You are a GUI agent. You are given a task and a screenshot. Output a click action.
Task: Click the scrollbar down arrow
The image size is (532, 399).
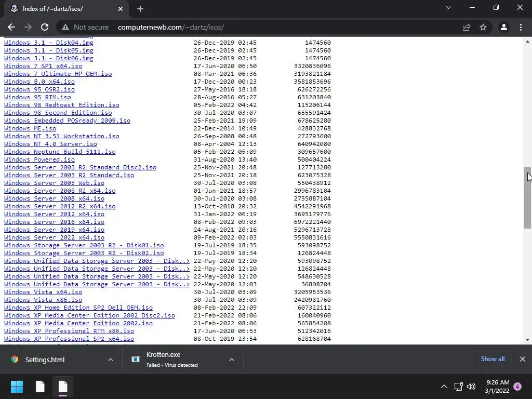tap(527, 340)
